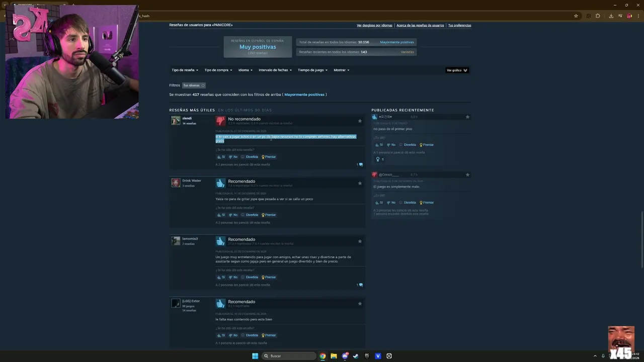The width and height of the screenshot is (644, 362).
Task: Vote No on @Crisszz's recent review
Action: (391, 203)
